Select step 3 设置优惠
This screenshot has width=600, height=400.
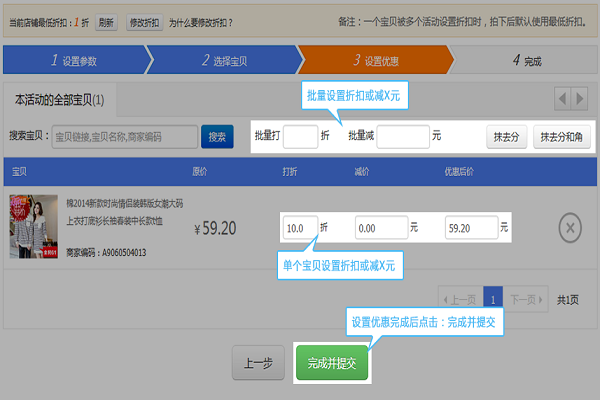pyautogui.click(x=376, y=60)
